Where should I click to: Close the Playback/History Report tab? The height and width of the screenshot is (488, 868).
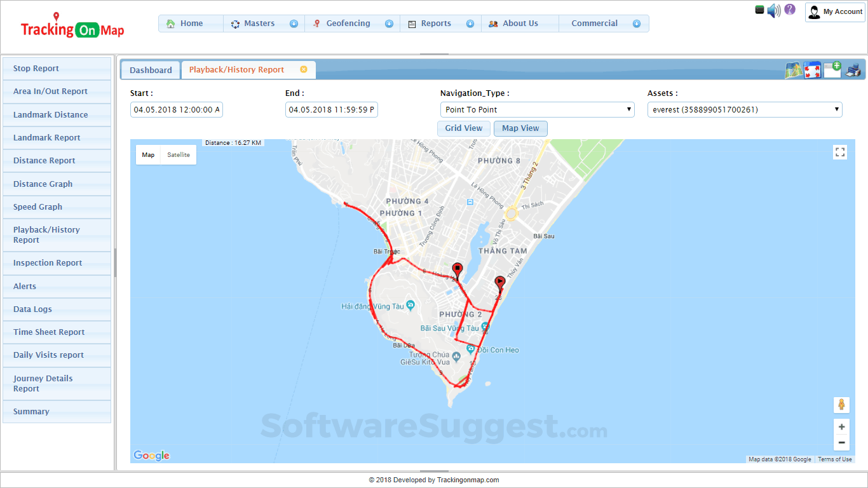coord(304,70)
